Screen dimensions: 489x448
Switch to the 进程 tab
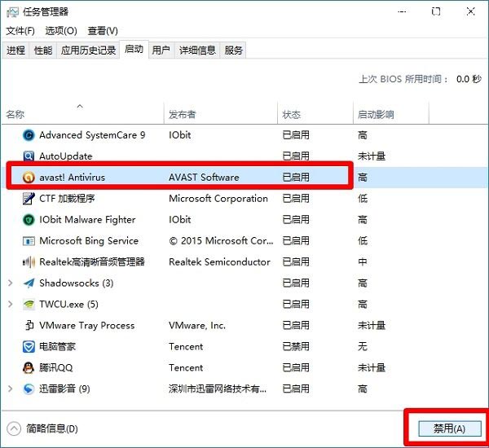coord(15,51)
